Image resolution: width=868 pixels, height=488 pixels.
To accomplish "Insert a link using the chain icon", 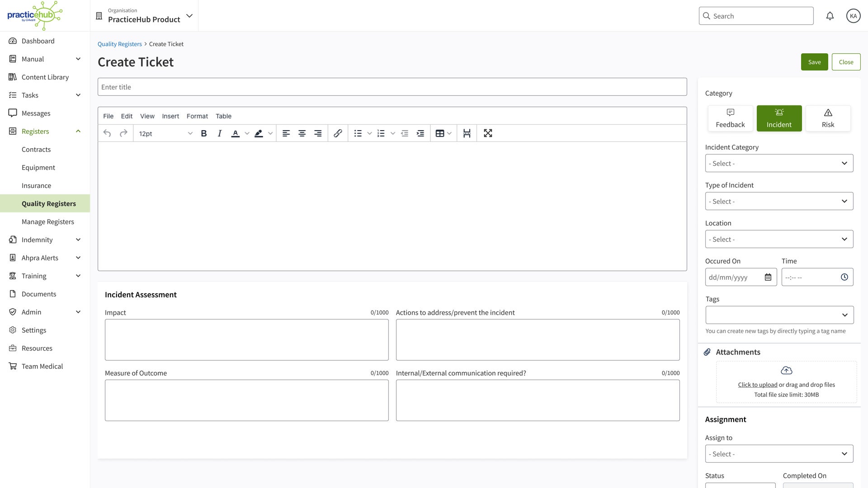I will [x=338, y=133].
